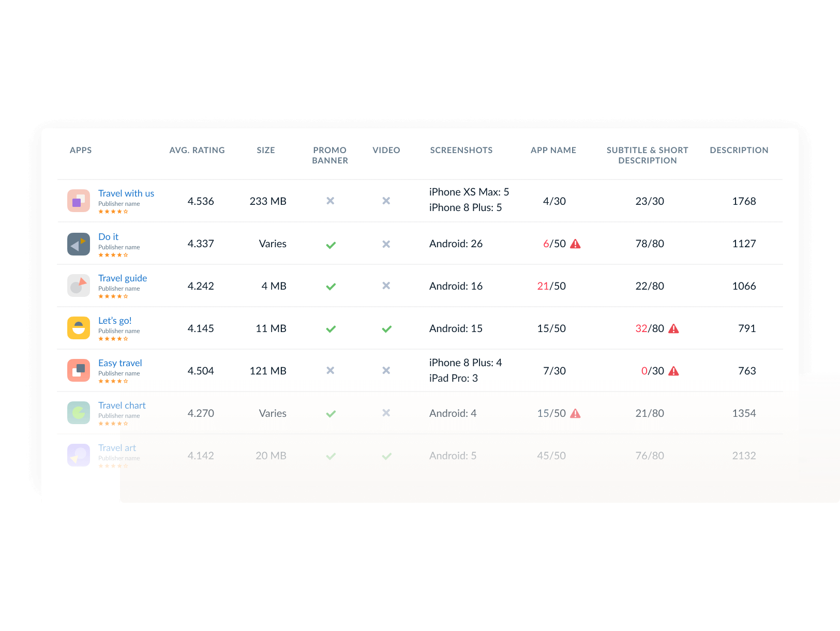Screen dimensions: 840x631
Task: Click the Screenshots column header
Action: click(461, 150)
